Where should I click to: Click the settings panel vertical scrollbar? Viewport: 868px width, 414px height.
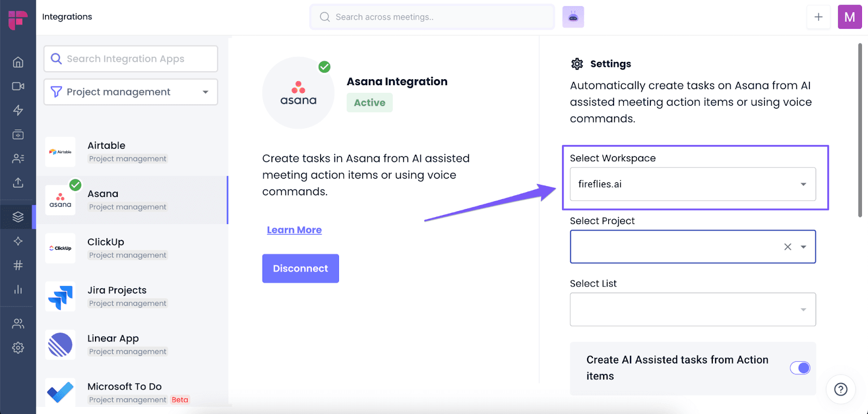(x=860, y=130)
